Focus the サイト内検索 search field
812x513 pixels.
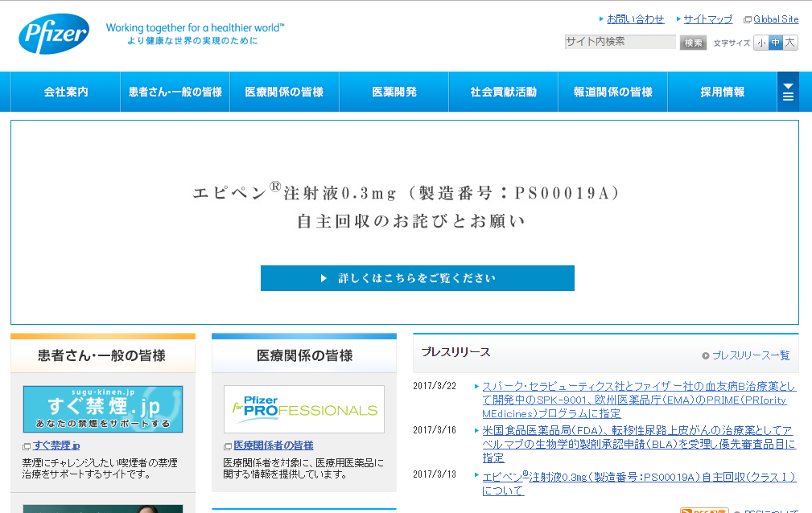tap(620, 42)
